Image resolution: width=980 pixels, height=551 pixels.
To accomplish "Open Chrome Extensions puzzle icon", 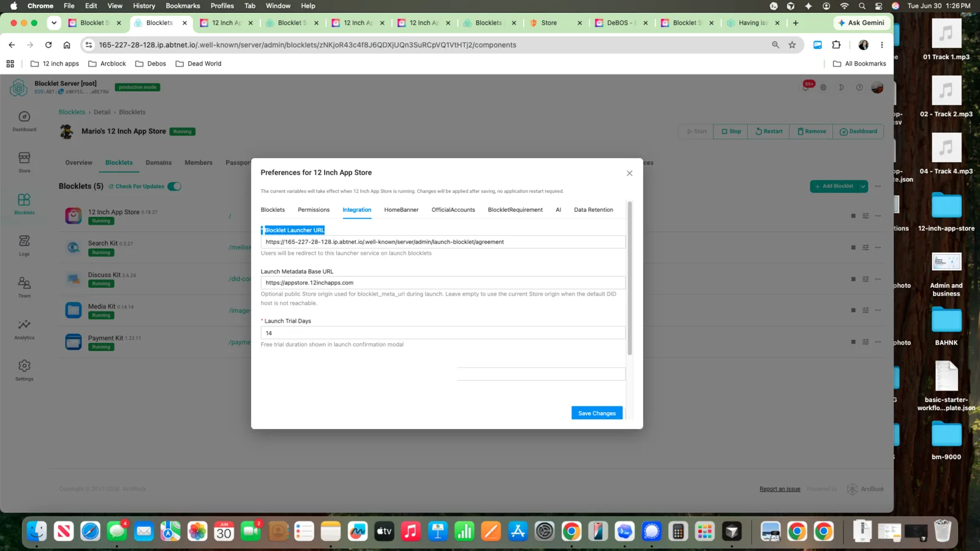I will (836, 45).
